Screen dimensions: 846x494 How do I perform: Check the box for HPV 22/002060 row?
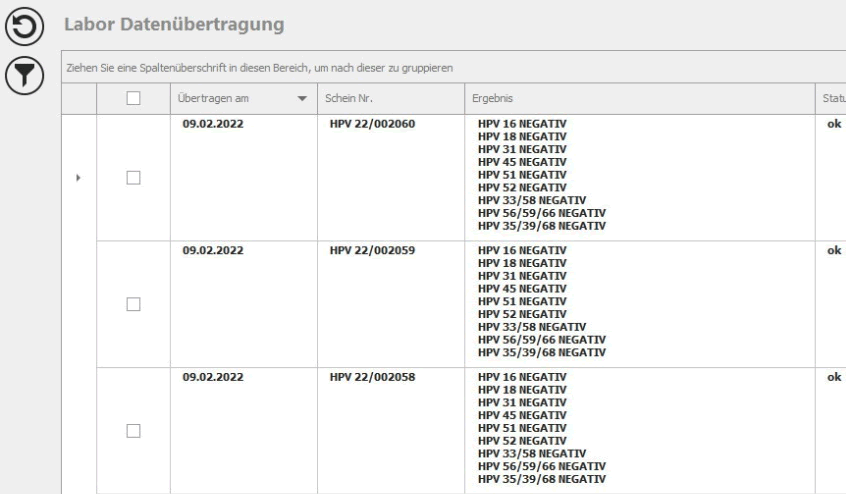(x=132, y=178)
